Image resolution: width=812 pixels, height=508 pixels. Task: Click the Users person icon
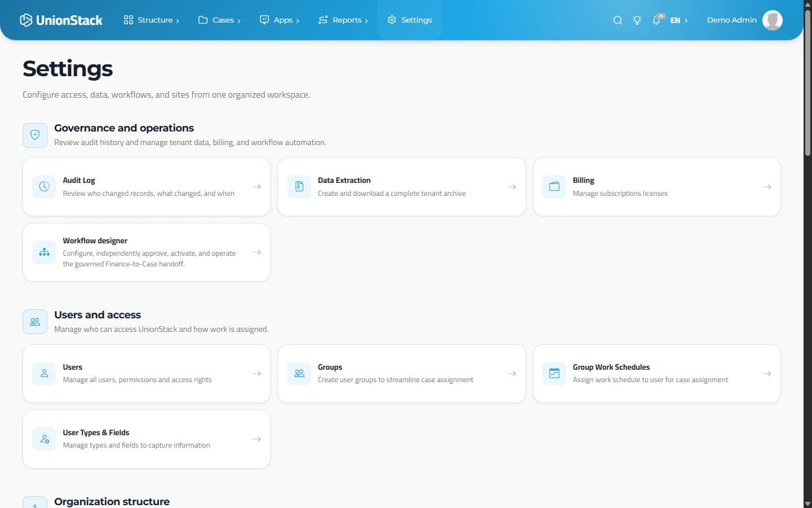(44, 374)
